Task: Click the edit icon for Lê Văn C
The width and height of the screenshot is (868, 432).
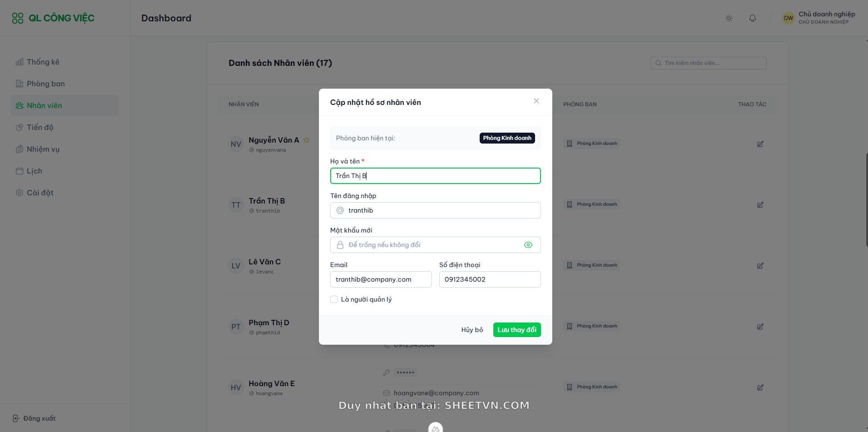Action: coord(760,266)
